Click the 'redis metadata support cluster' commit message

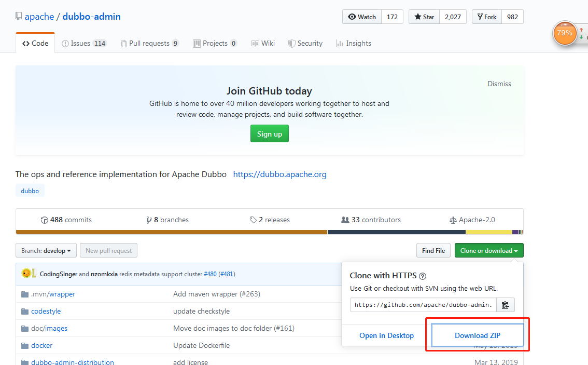[161, 274]
